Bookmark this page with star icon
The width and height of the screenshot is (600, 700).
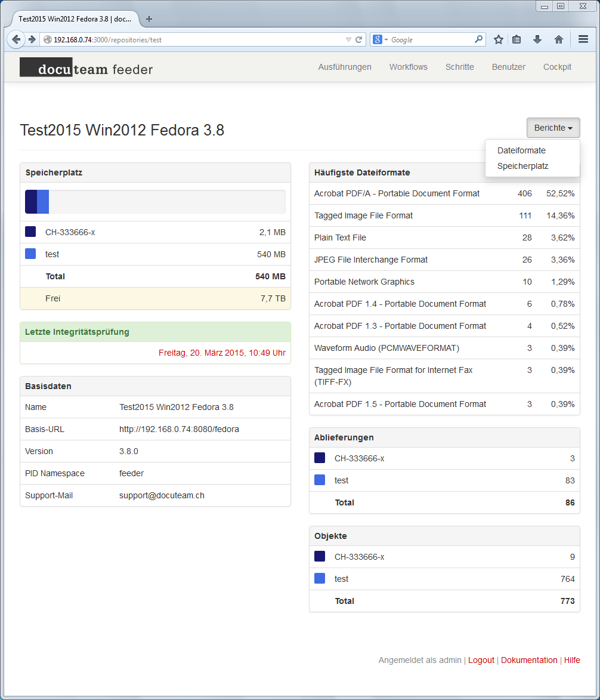[499, 40]
